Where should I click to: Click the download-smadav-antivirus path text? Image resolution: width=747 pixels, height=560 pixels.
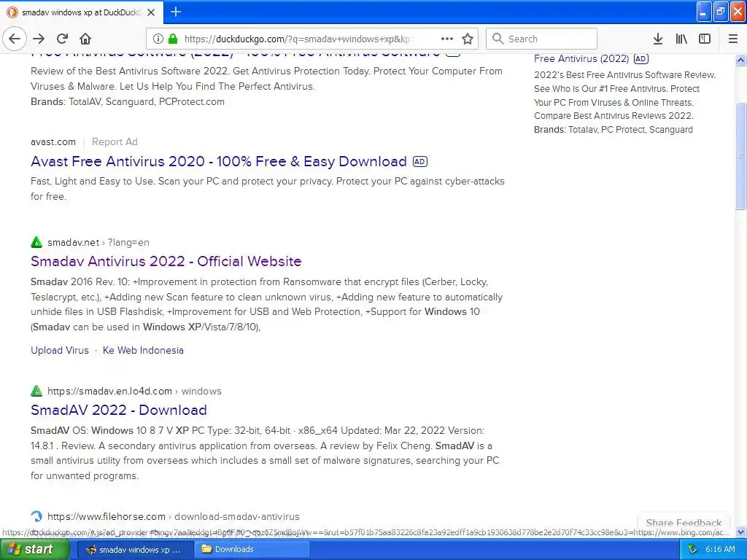click(237, 516)
